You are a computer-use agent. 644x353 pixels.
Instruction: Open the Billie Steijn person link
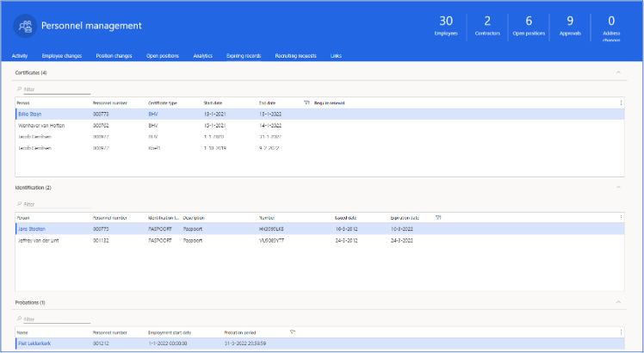coord(29,115)
